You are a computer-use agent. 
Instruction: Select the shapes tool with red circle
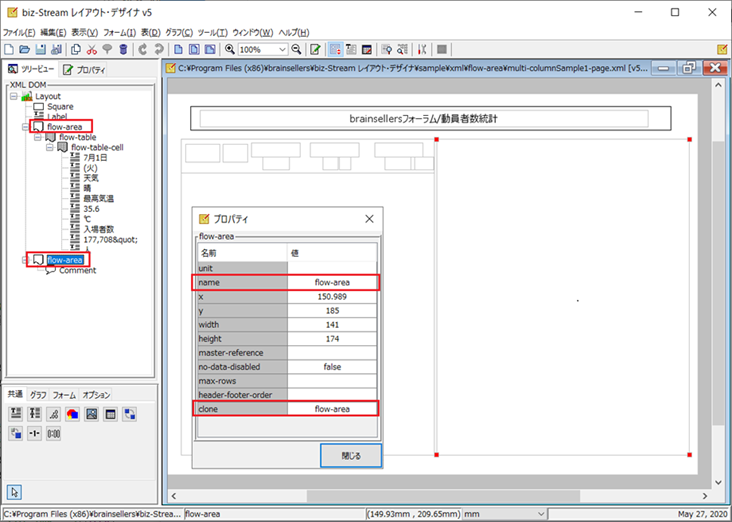point(72,414)
